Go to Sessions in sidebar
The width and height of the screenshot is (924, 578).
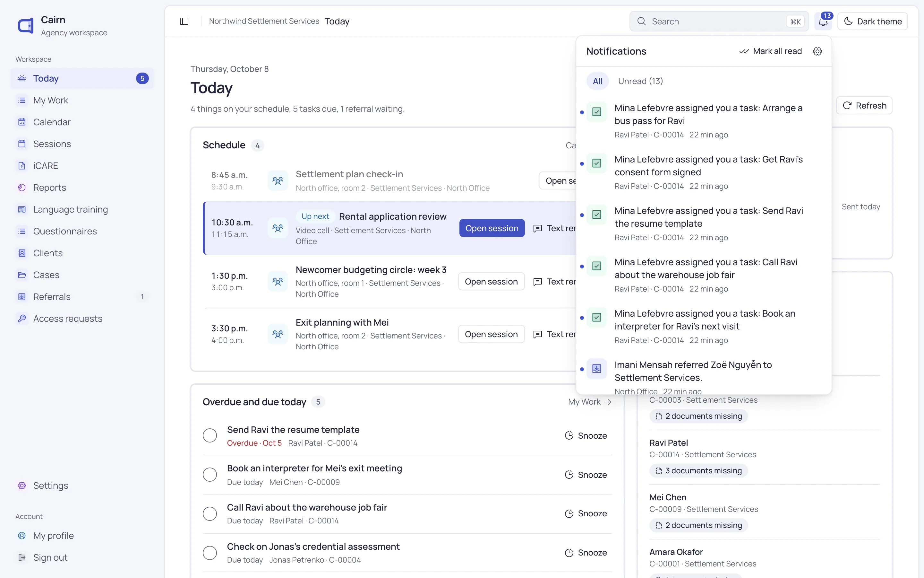[82, 144]
